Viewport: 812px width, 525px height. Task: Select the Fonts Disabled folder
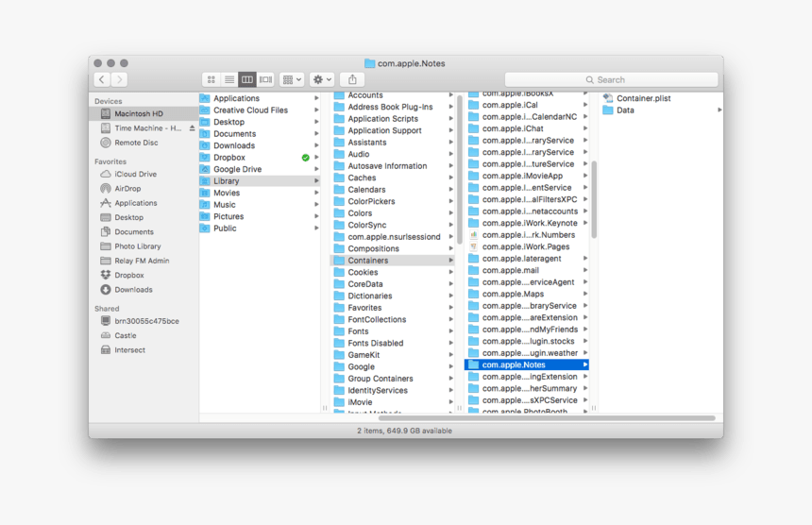[x=393, y=343]
